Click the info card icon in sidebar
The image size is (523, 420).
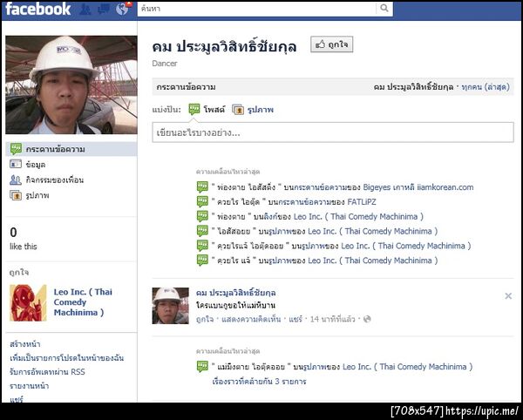pyautogui.click(x=16, y=164)
